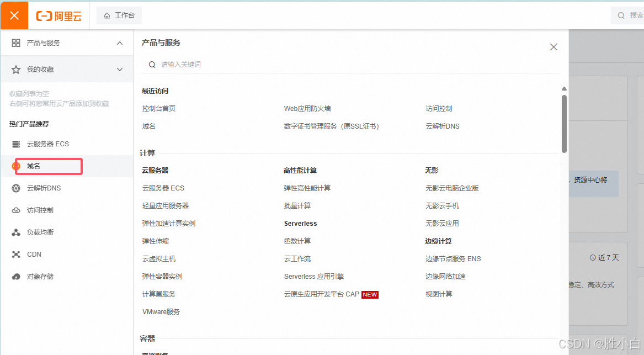Click the 我的收藏 star icon
The height and width of the screenshot is (355, 644).
16,70
